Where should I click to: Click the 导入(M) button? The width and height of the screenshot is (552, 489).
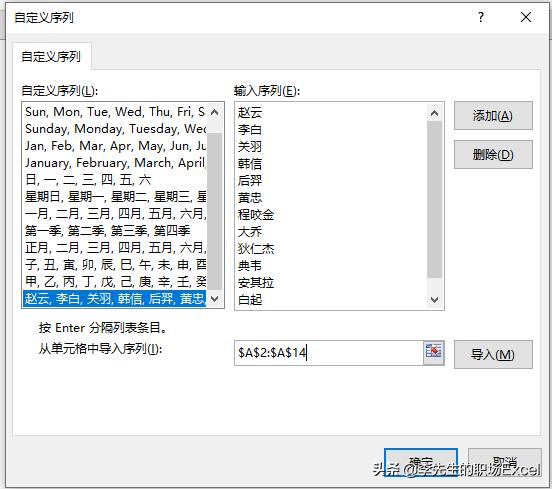493,354
